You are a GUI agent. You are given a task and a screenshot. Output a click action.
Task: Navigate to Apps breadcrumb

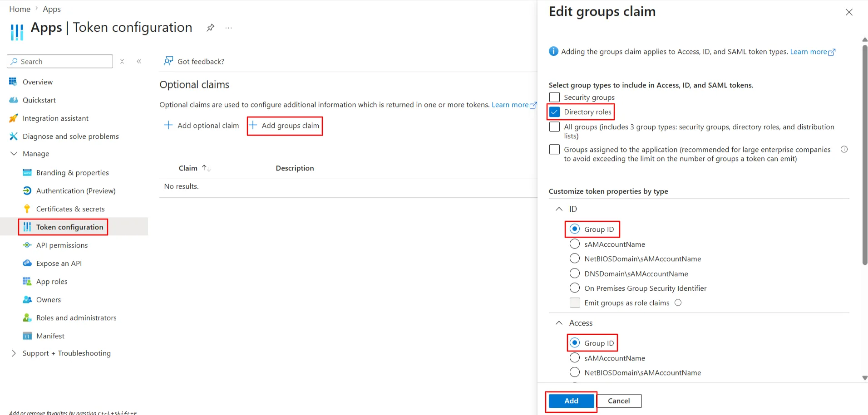point(52,9)
